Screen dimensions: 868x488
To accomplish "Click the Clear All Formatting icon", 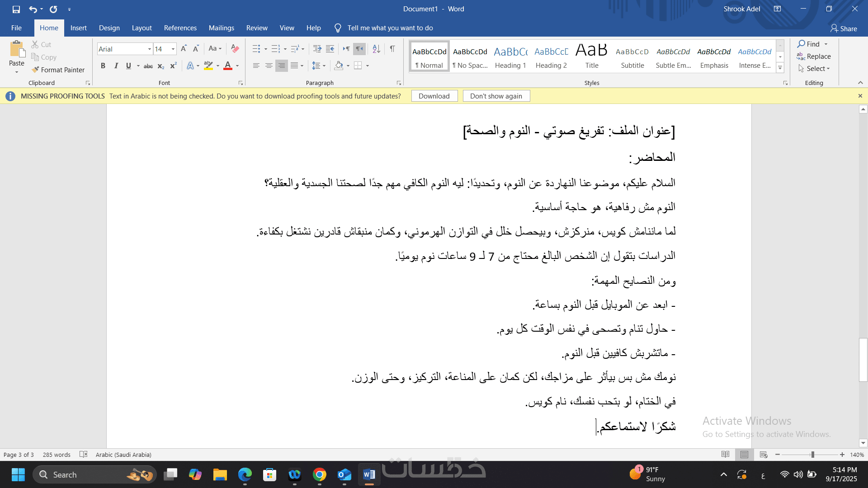I will tap(235, 48).
